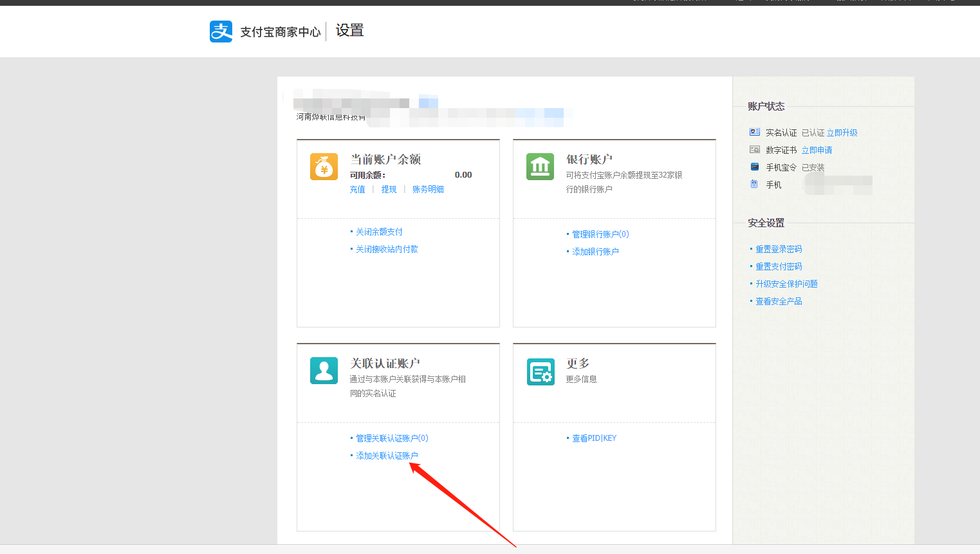Viewport: 980px width, 554px height.
Task: Click the green bank account icon
Action: [x=540, y=167]
